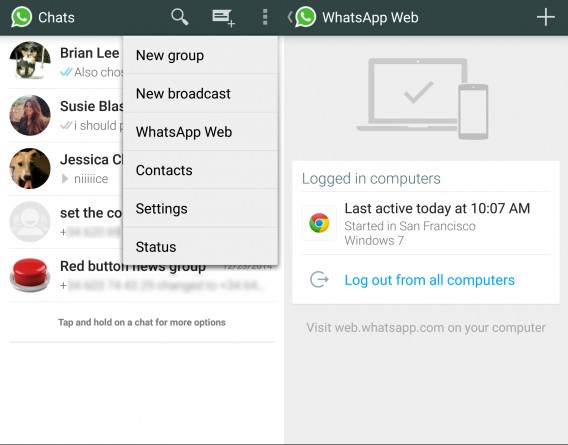This screenshot has width=568, height=445.
Task: Tap the 'i should' message preview
Action: click(98, 125)
